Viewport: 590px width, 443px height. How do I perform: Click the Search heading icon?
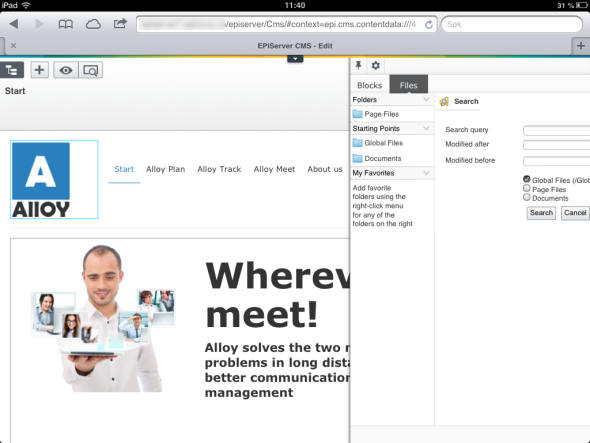pyautogui.click(x=444, y=101)
